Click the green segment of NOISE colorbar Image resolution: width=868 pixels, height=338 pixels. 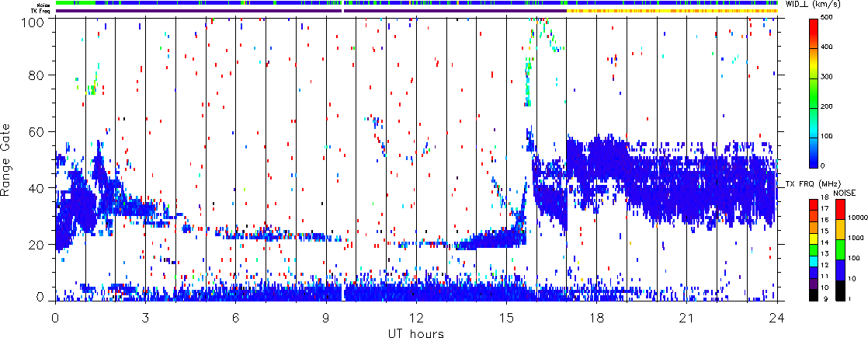[x=840, y=249]
